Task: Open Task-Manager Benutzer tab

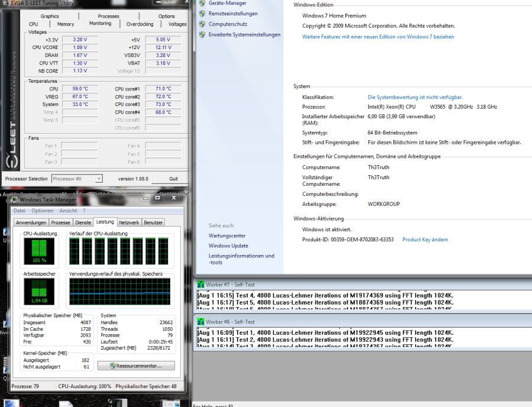Action: tap(153, 222)
